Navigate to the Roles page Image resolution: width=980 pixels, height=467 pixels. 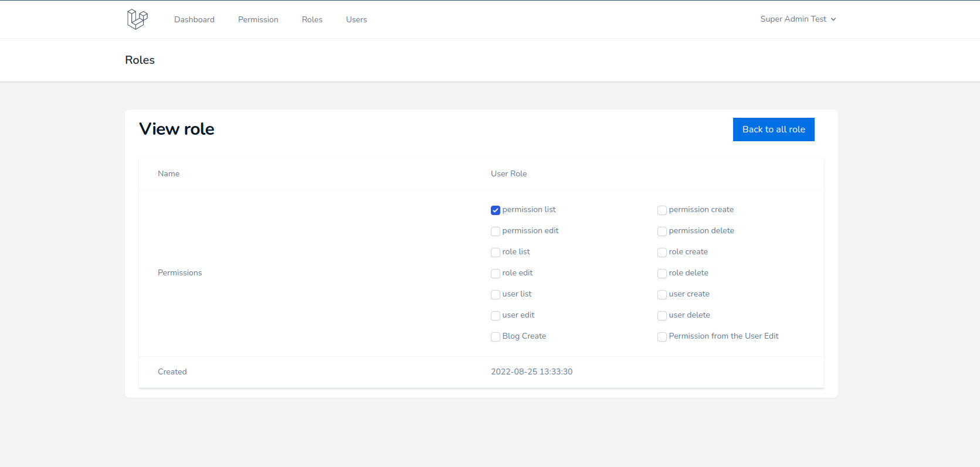tap(312, 19)
